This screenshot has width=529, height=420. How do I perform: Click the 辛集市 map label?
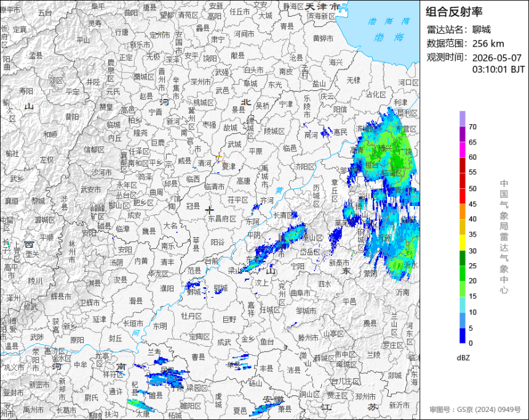pos(176,88)
